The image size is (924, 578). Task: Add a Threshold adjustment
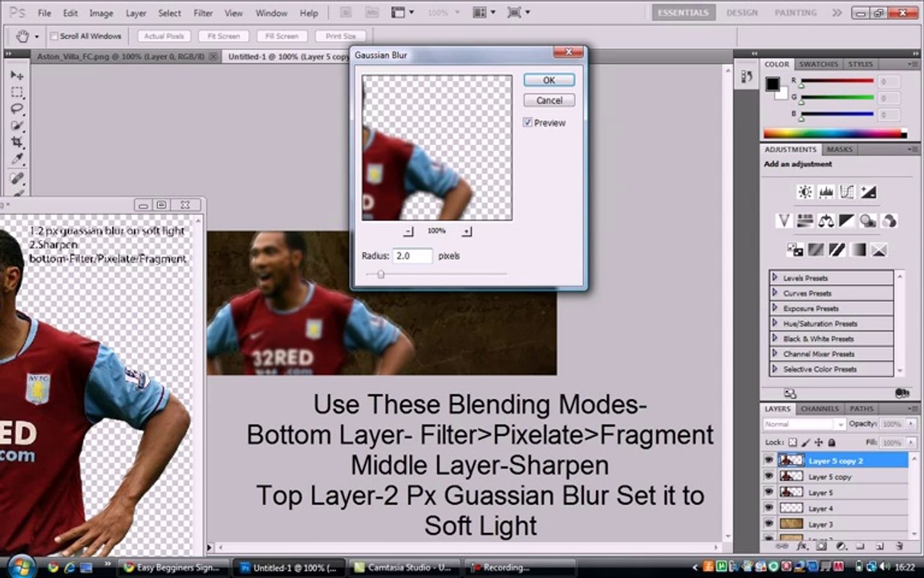pyautogui.click(x=837, y=250)
